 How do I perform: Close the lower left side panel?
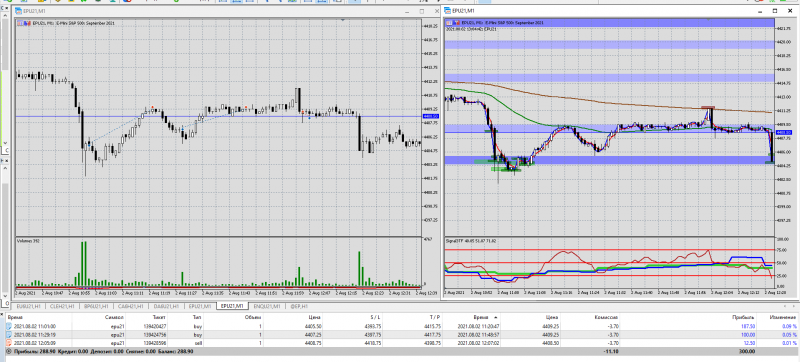[x=7, y=161]
